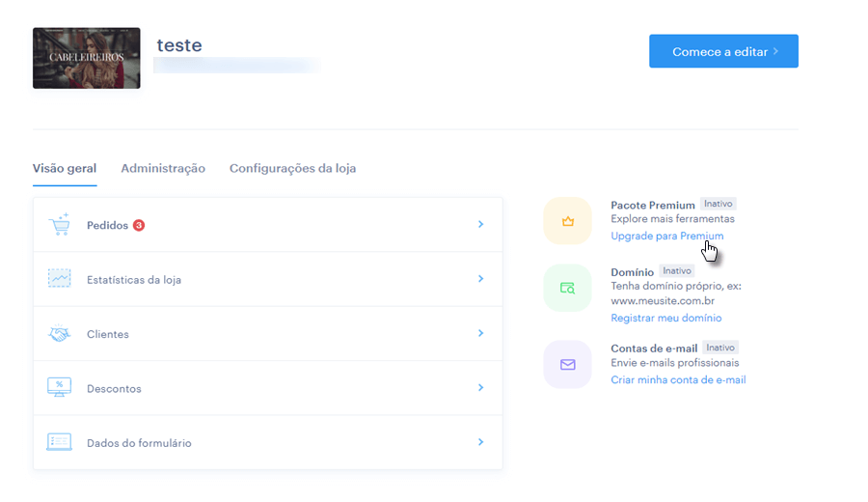This screenshot has height=502, width=868.
Task: Click the Inativo badge next to Domínio
Action: 677,271
